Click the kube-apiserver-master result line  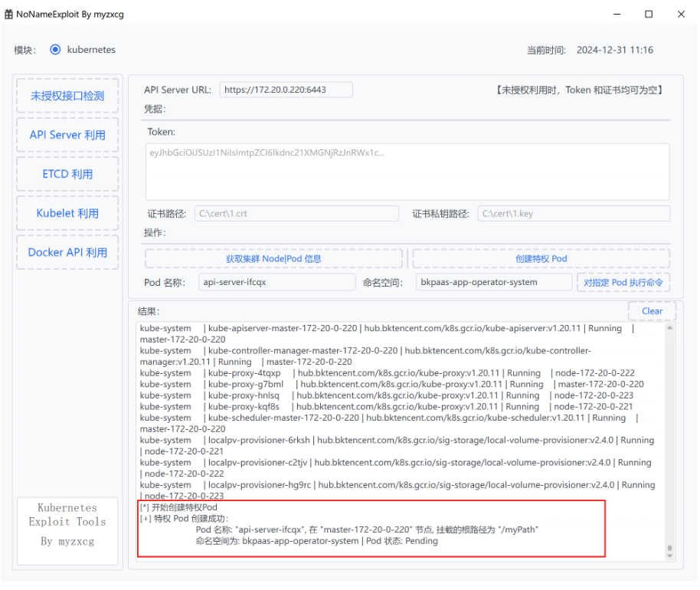pos(387,333)
